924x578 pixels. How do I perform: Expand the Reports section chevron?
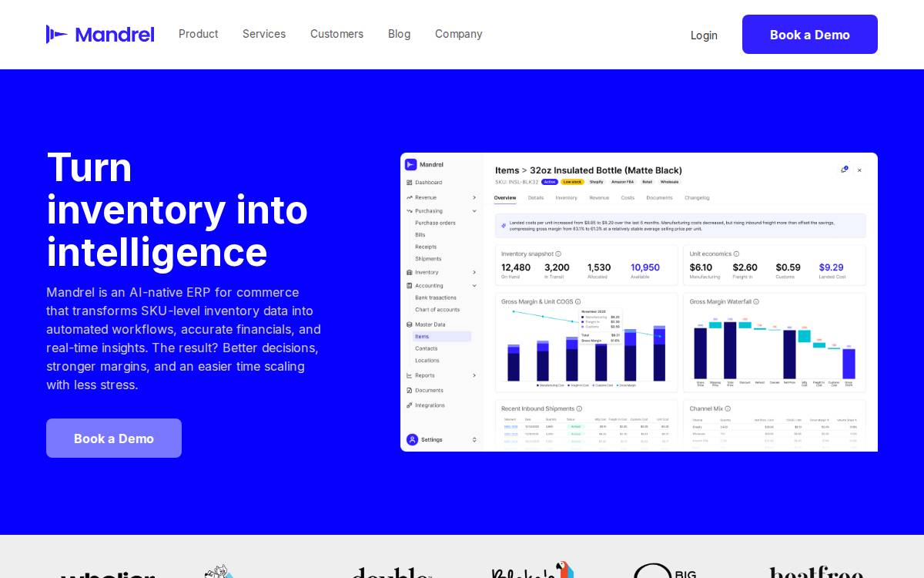point(474,375)
